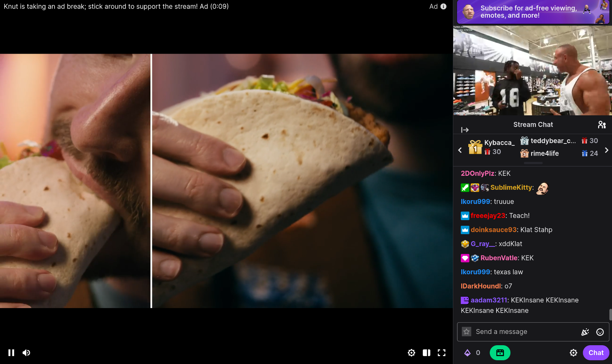Show next gift leaderboard entries
This screenshot has height=364, width=612.
pyautogui.click(x=606, y=150)
